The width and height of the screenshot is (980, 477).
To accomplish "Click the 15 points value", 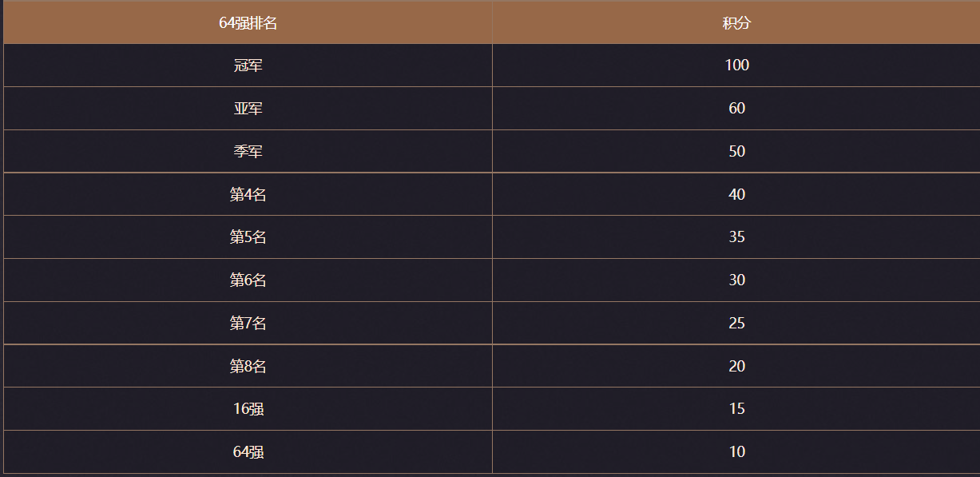I will 737,409.
